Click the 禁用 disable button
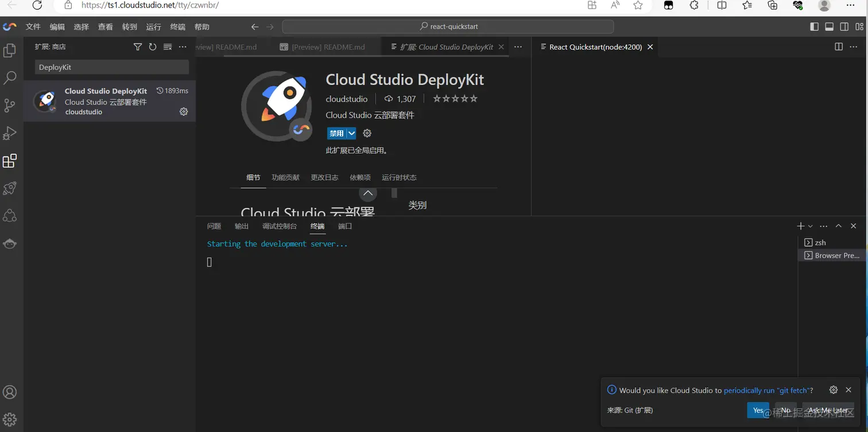This screenshot has width=868, height=432. click(336, 133)
